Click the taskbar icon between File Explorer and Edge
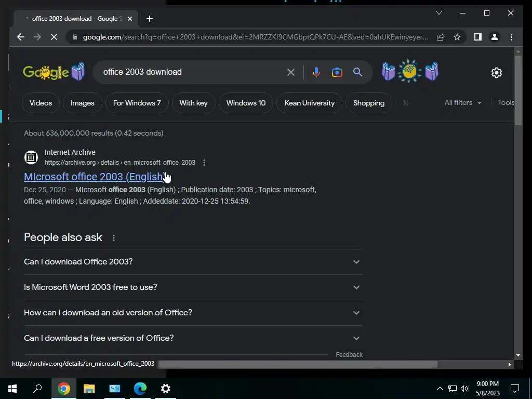 coord(115,389)
